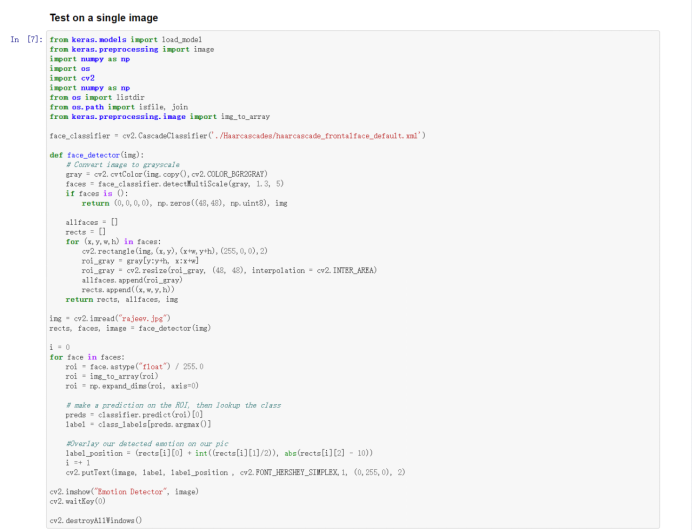Select the In [7] cell prompt
This screenshot has width=692, height=530.
point(26,39)
